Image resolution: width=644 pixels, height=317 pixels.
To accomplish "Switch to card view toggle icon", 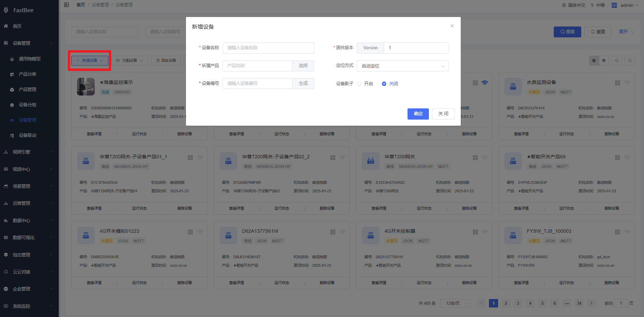I will point(594,60).
